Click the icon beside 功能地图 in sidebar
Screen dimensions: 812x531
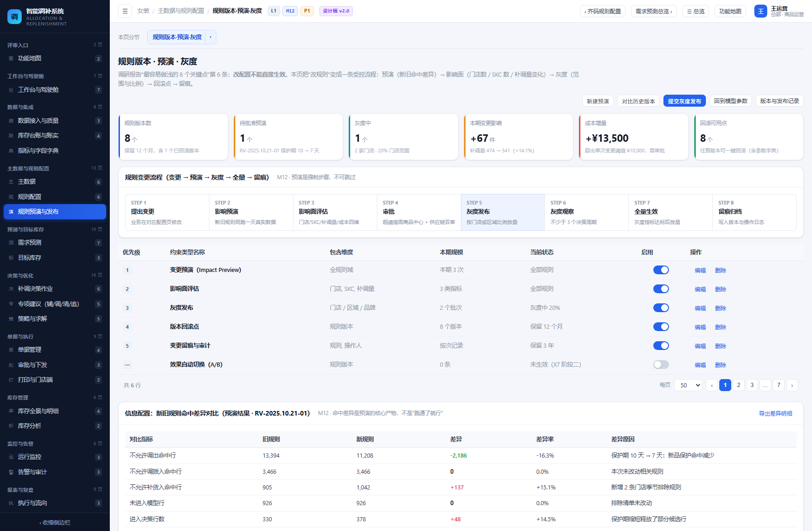click(x=11, y=59)
